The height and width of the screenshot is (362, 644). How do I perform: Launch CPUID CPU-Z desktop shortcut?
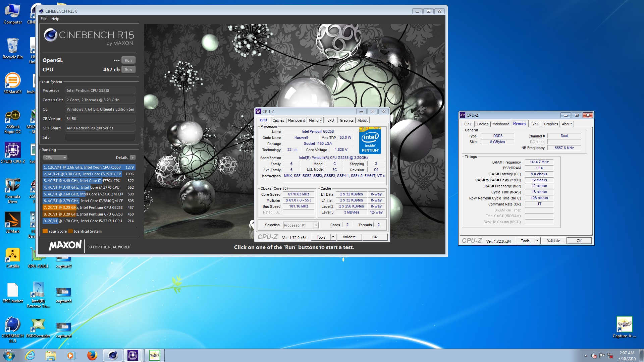coord(13,153)
